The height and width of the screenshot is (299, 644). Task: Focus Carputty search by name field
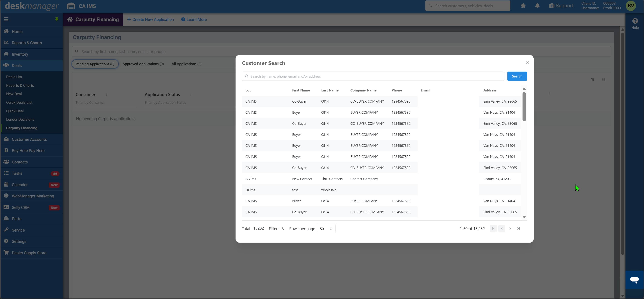[341, 51]
